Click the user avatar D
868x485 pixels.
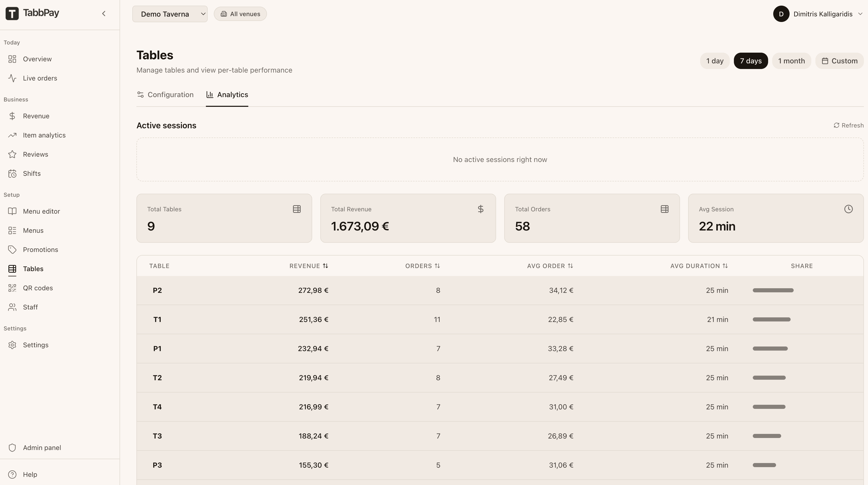tap(781, 14)
